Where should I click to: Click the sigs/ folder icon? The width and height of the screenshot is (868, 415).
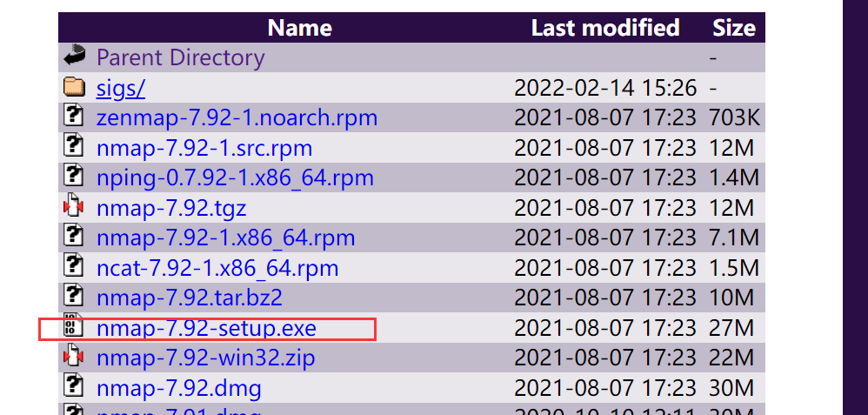pyautogui.click(x=74, y=87)
